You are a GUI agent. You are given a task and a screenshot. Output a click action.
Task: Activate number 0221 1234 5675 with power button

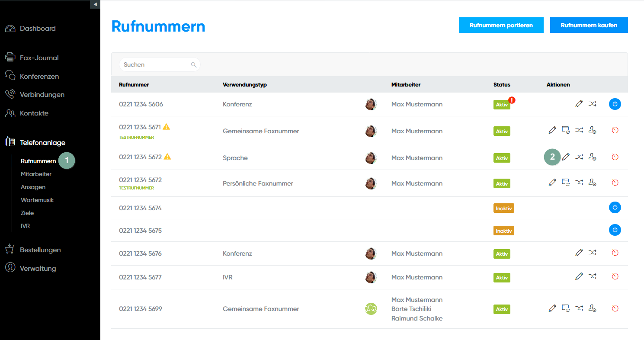click(x=615, y=230)
